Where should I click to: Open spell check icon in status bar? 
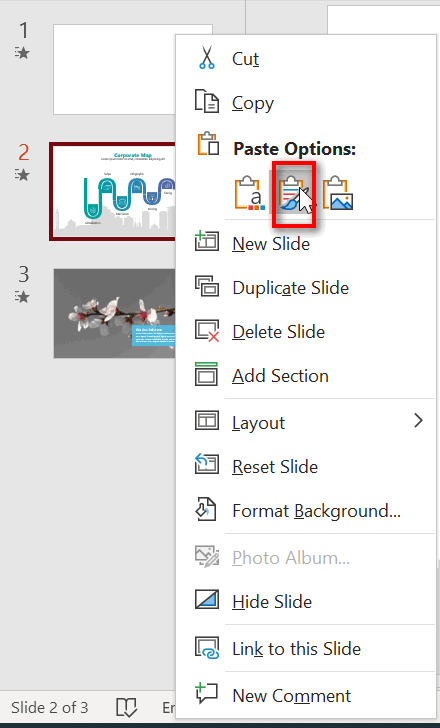pos(126,707)
